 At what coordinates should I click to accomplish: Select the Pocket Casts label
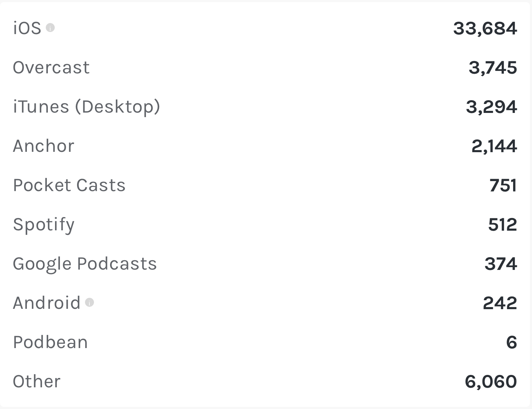69,185
